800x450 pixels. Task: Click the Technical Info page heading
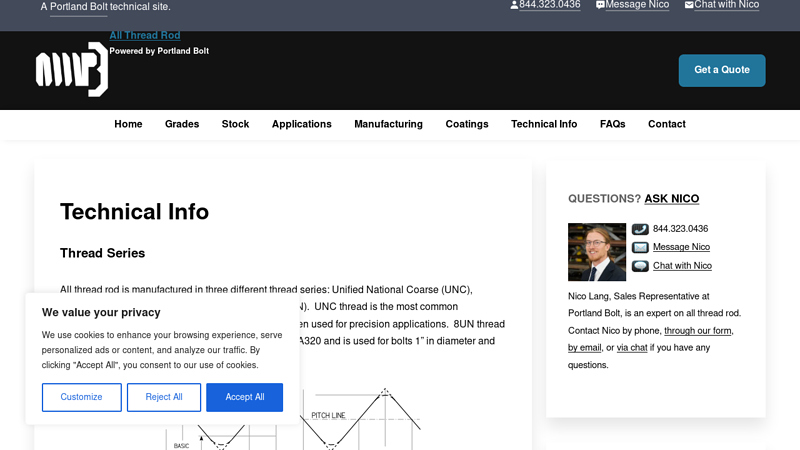(134, 212)
